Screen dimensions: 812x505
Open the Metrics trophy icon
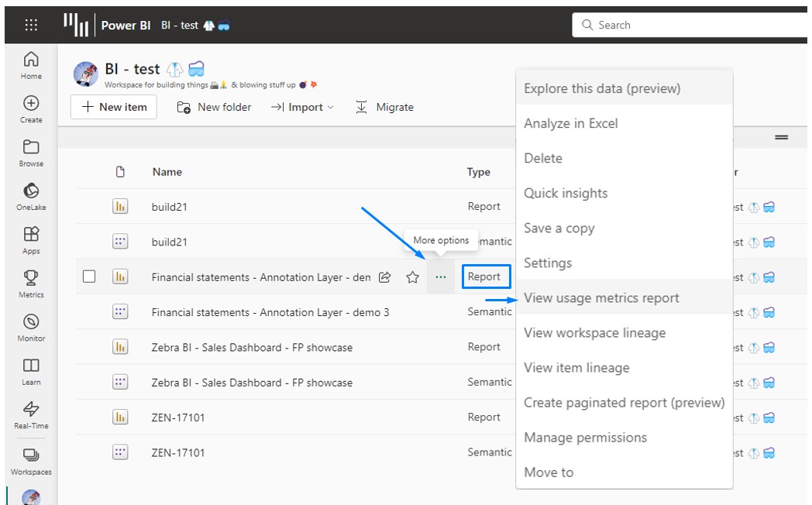(31, 283)
